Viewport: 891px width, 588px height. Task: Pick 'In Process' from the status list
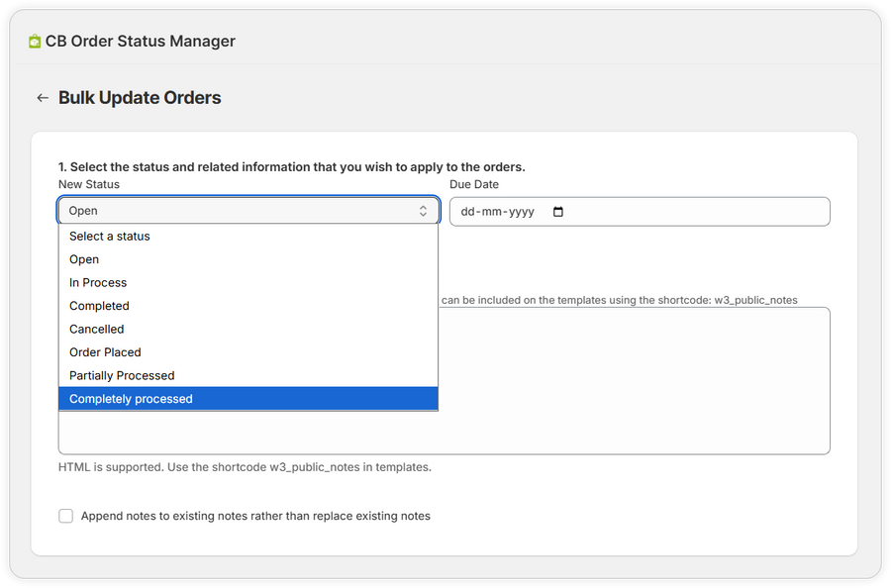[x=248, y=283]
